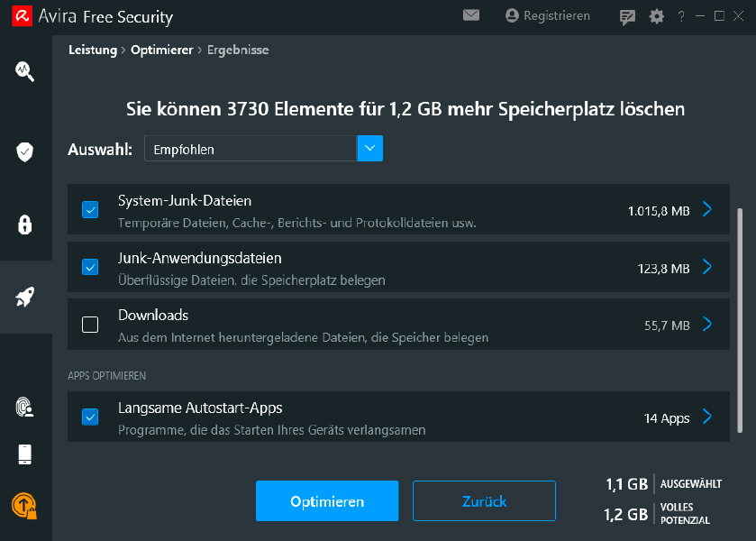Open the mobile device section

[x=25, y=455]
